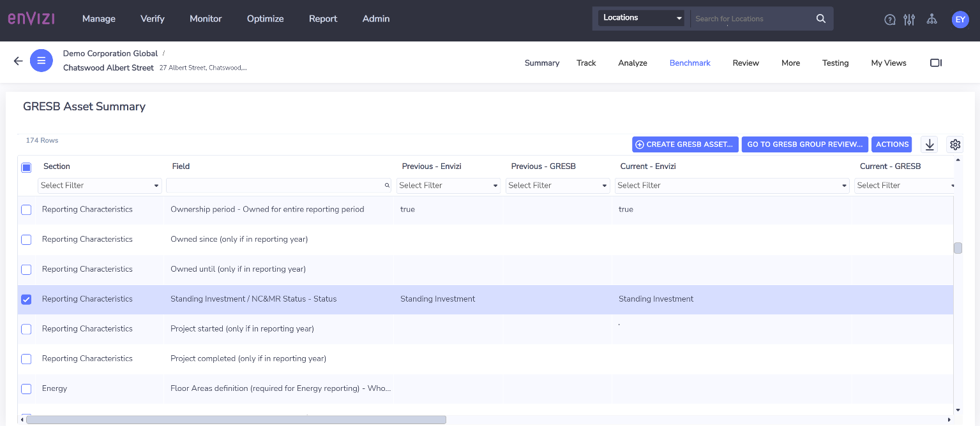Sort by the Current - Envizi column header
This screenshot has width=980, height=426.
click(x=648, y=166)
